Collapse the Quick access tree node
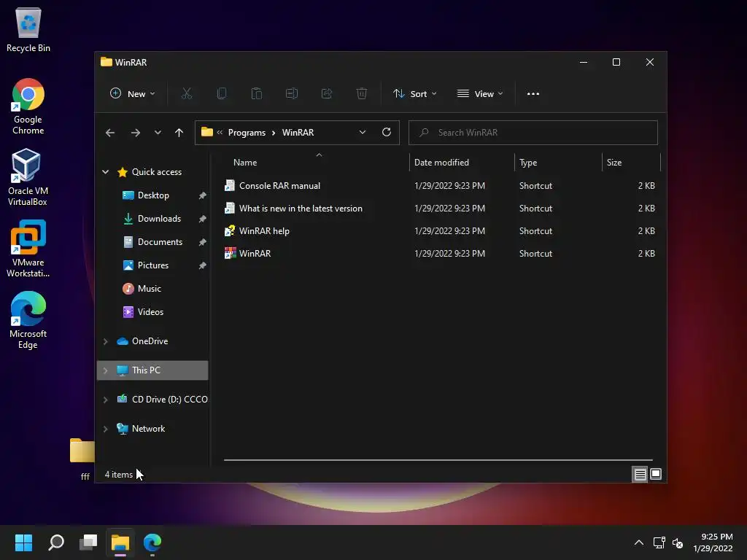Image resolution: width=747 pixels, height=560 pixels. (x=105, y=172)
